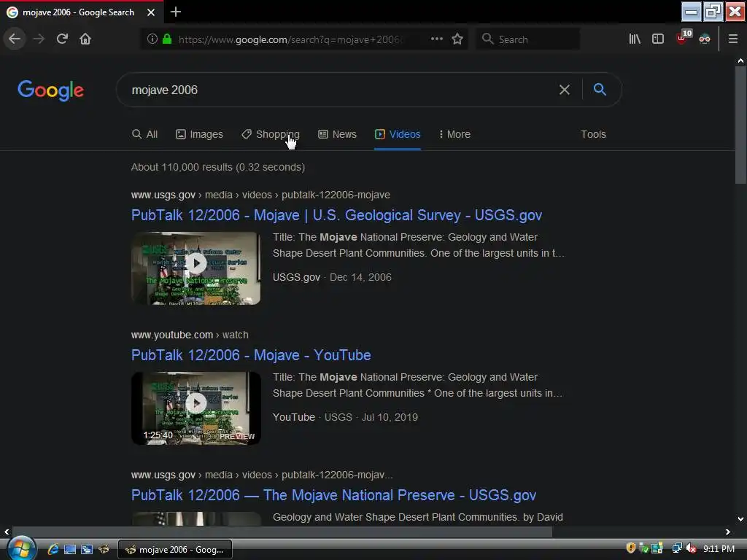Submit search with the blue magnifier icon
The image size is (747, 560).
(x=600, y=90)
